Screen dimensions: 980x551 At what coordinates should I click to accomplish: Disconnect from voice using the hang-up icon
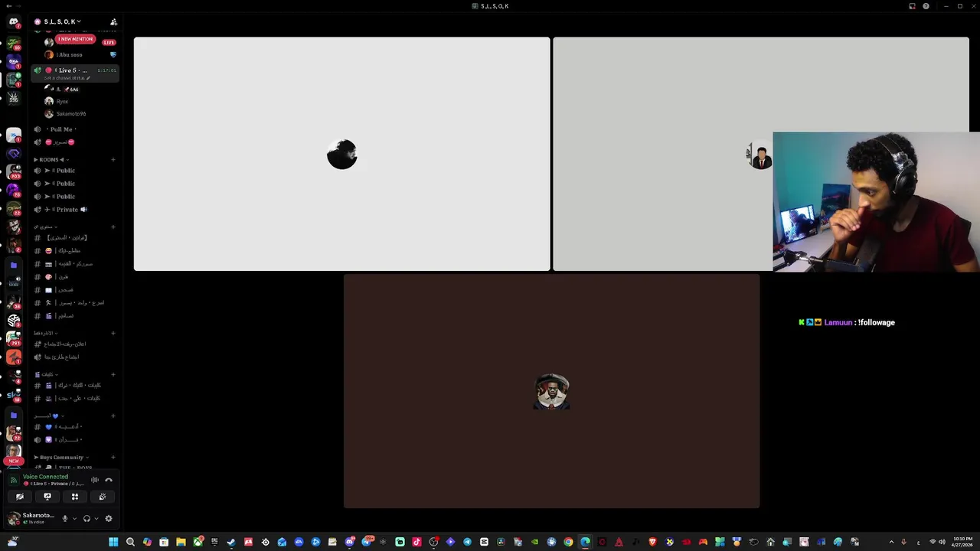pyautogui.click(x=109, y=480)
